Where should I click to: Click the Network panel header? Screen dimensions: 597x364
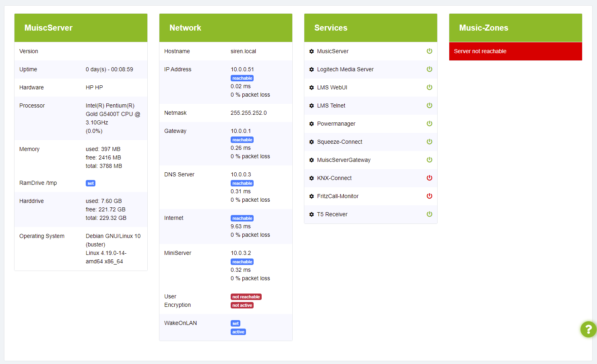click(x=225, y=28)
